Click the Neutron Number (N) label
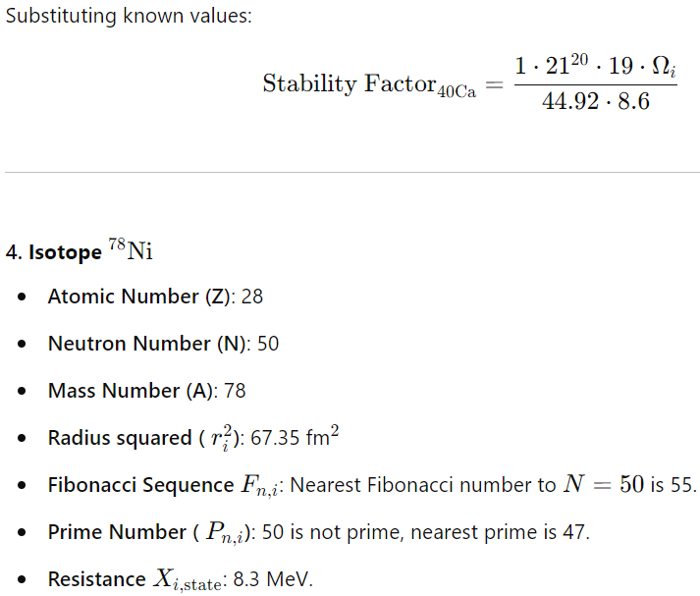The width and height of the screenshot is (700, 596). tap(147, 344)
